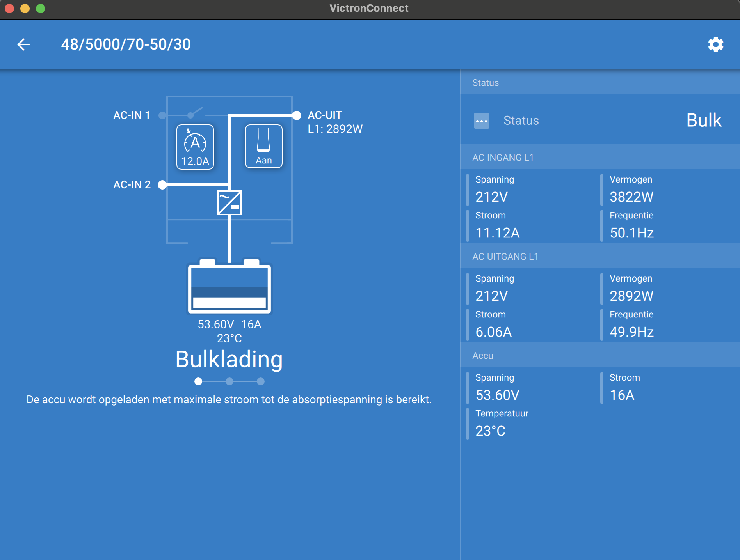Click the AC-UITGANG L1 section header
740x560 pixels.
[x=600, y=257]
